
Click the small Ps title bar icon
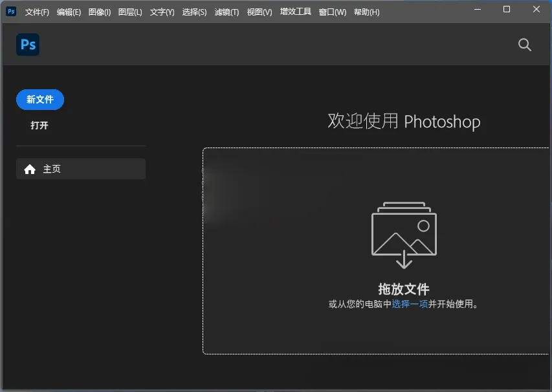pos(11,11)
